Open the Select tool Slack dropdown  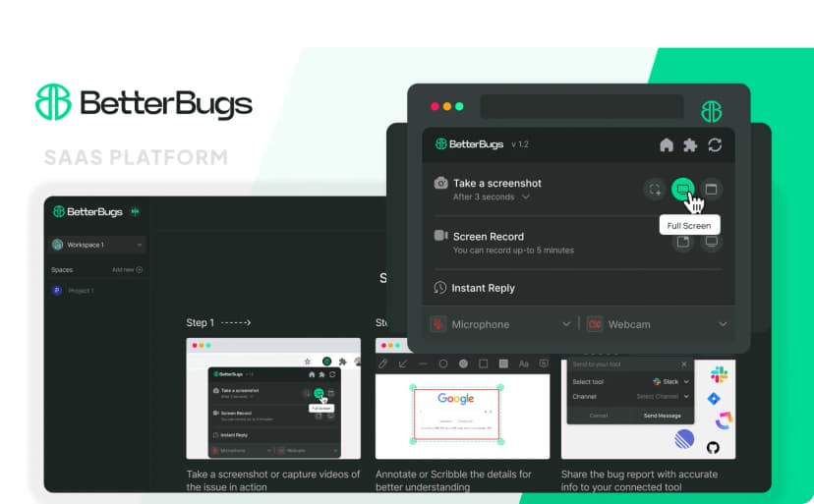coord(670,381)
